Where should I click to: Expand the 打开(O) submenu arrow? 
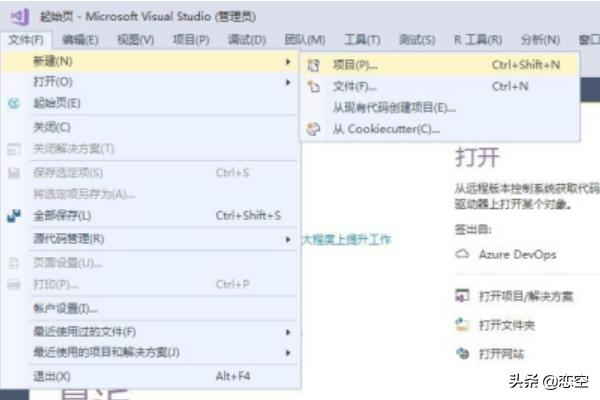(x=288, y=82)
